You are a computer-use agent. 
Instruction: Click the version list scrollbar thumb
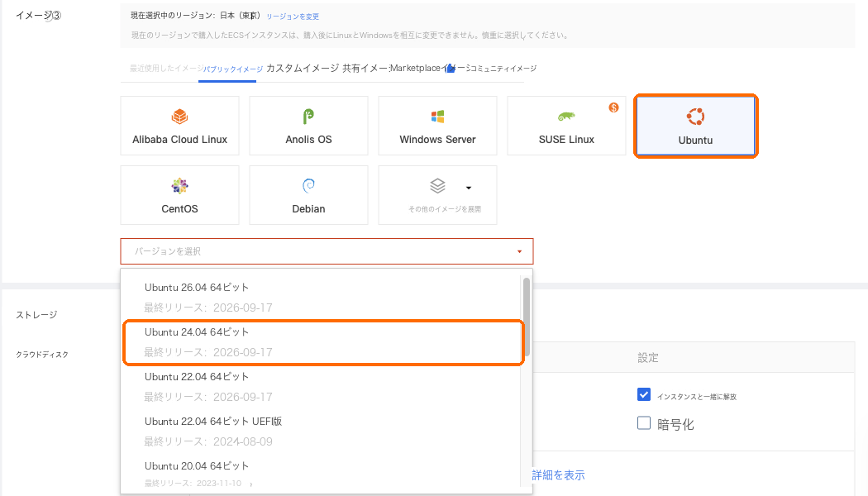pos(527,317)
